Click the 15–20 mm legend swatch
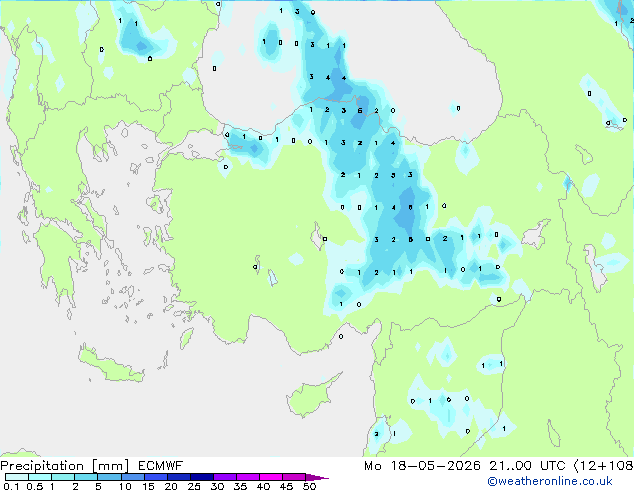 point(156,477)
